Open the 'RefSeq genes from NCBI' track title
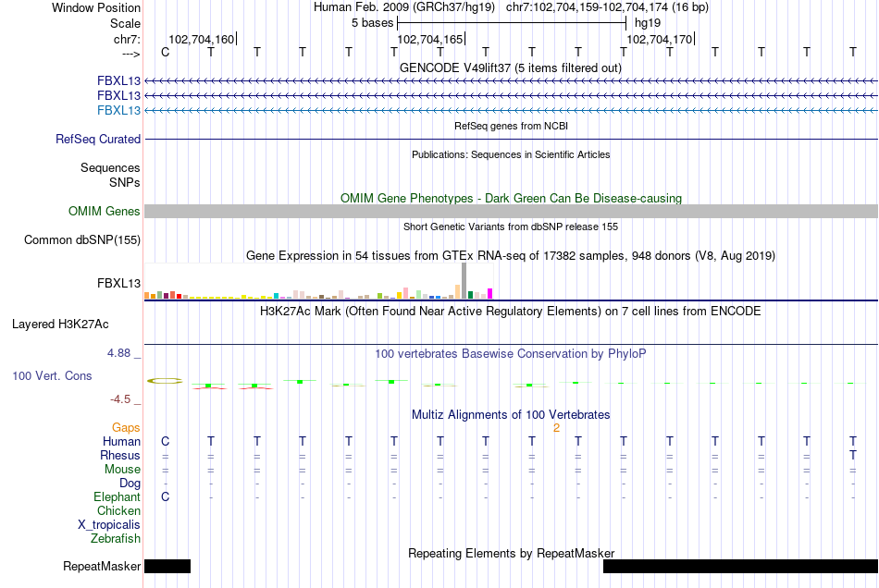879x588 pixels. click(511, 126)
